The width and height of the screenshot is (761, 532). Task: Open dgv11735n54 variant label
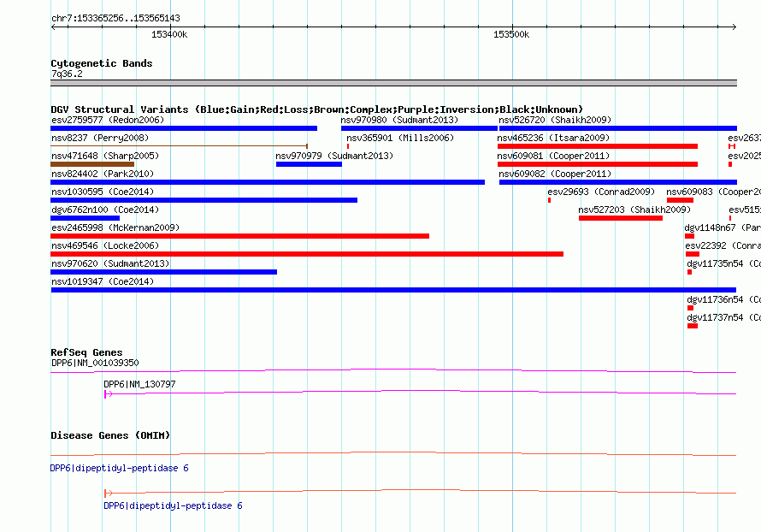723,263
